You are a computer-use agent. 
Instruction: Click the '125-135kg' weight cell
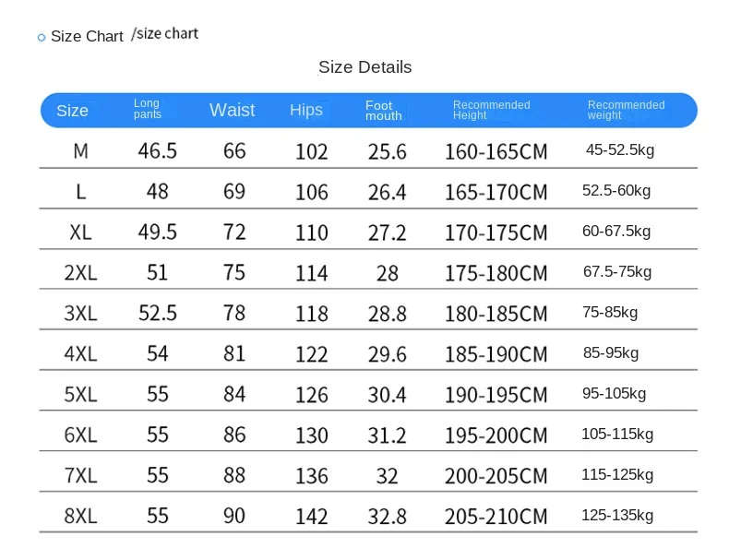coord(617,515)
